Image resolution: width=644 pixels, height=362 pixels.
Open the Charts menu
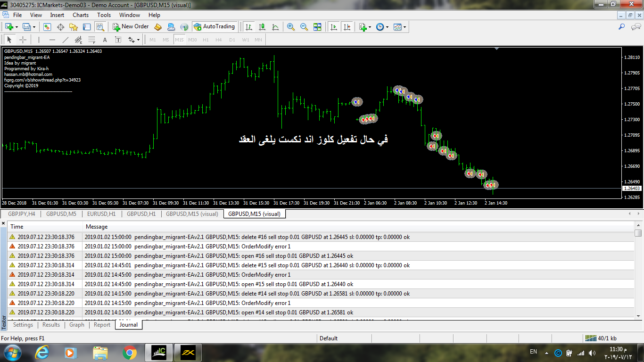(x=81, y=15)
